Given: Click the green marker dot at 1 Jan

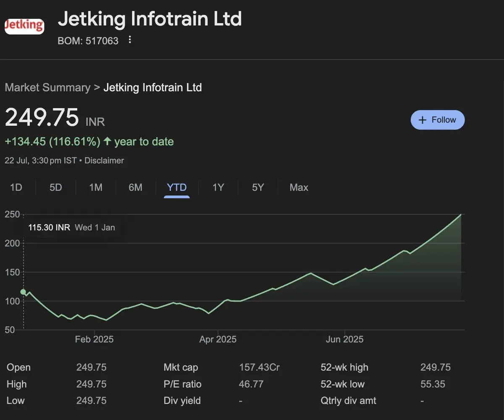Looking at the screenshot, I should click(23, 292).
